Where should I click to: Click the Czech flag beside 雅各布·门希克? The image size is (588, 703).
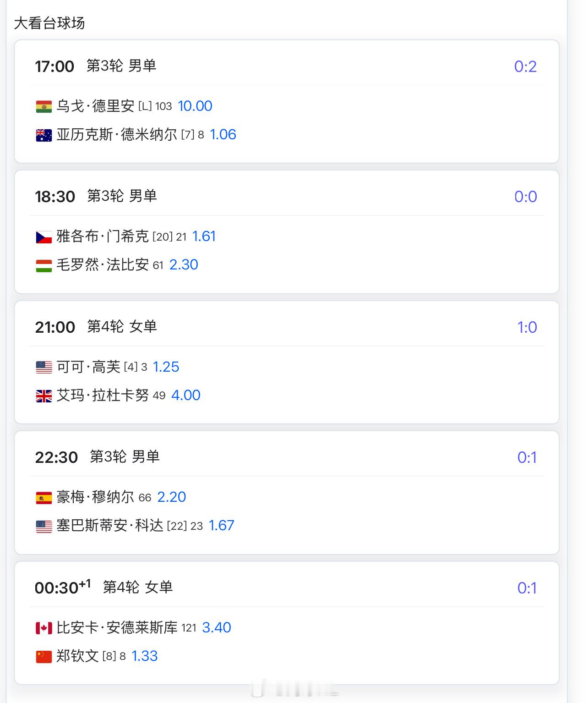click(x=44, y=237)
